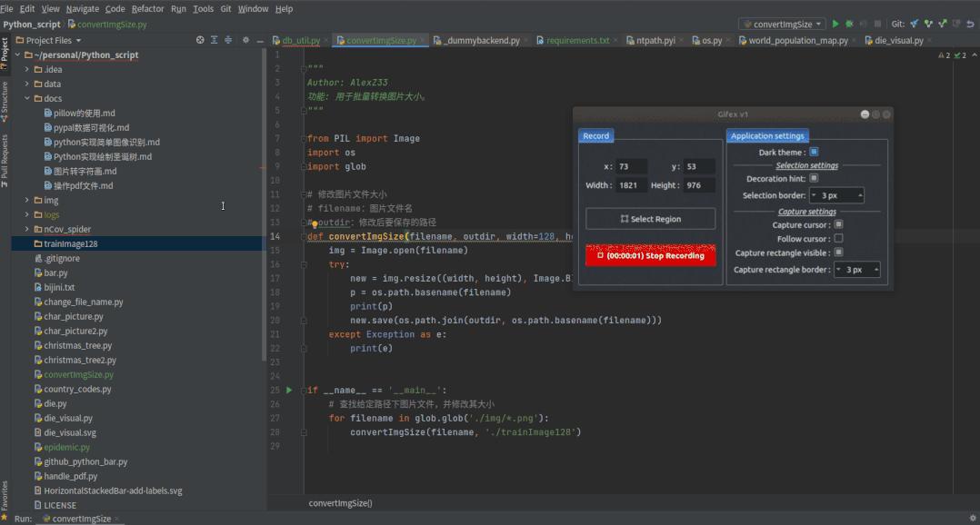This screenshot has height=525, width=980.
Task: Click the run gutter arrow at line 25
Action: point(289,390)
